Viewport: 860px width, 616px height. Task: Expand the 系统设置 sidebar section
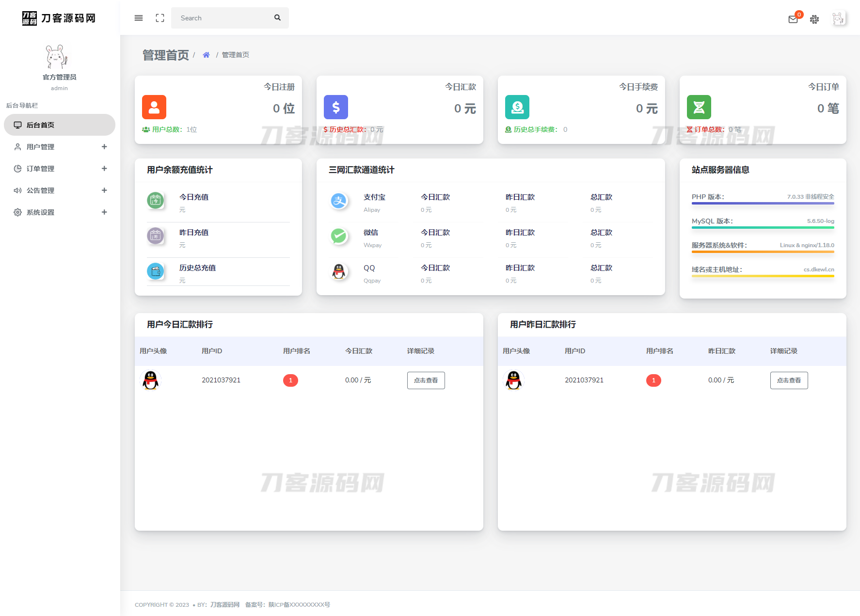(60, 212)
